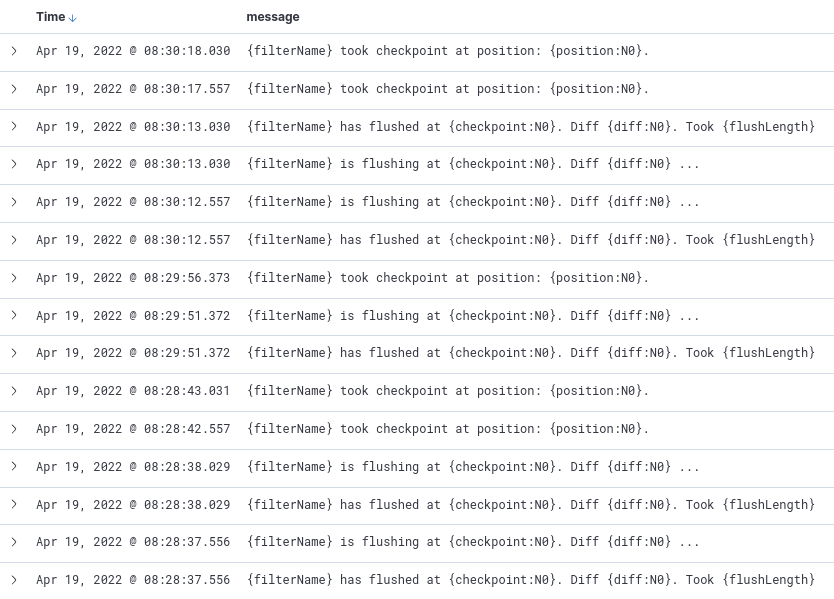Expand the 'is flushing' row at 08:29:51.372
834x599 pixels.
[x=14, y=316]
